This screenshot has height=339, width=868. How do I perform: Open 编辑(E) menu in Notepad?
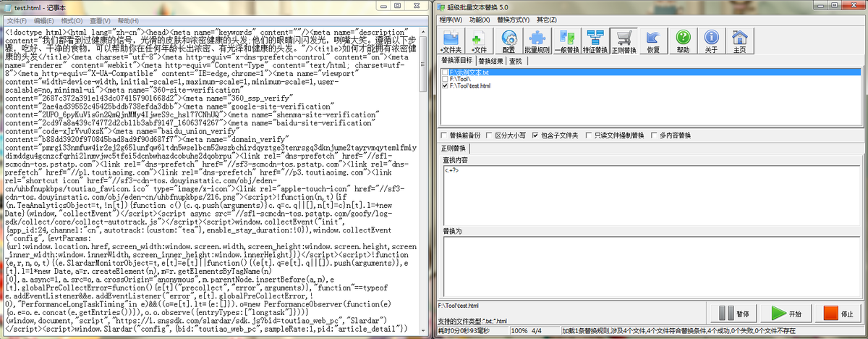pos(44,20)
